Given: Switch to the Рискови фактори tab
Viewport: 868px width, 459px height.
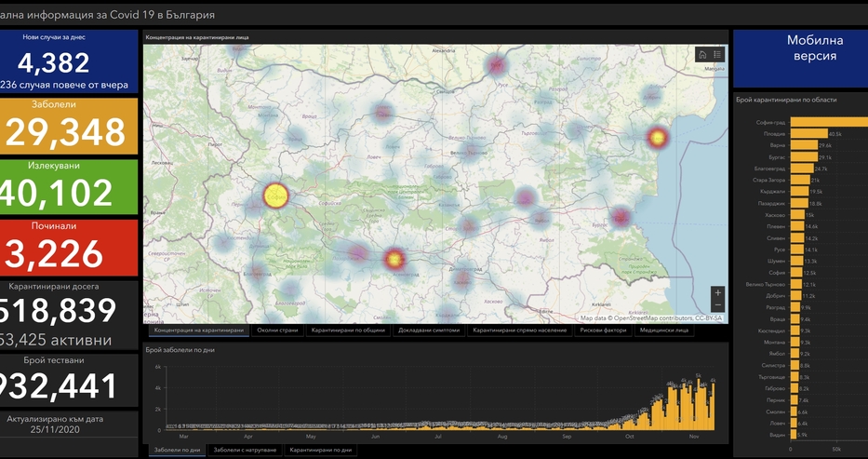Looking at the screenshot, I should tap(603, 330).
